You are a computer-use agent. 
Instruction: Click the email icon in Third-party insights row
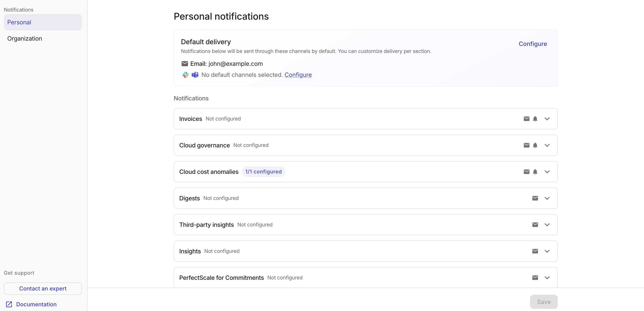click(535, 225)
